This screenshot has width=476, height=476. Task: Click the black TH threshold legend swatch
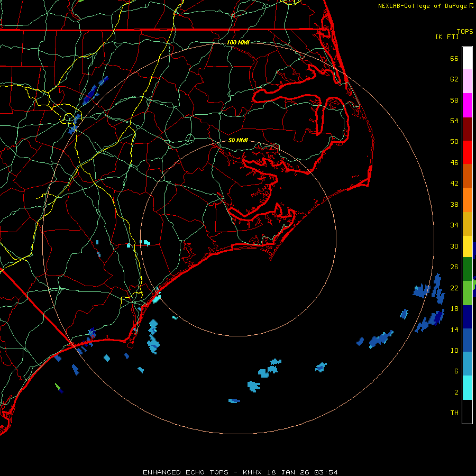pos(467,411)
